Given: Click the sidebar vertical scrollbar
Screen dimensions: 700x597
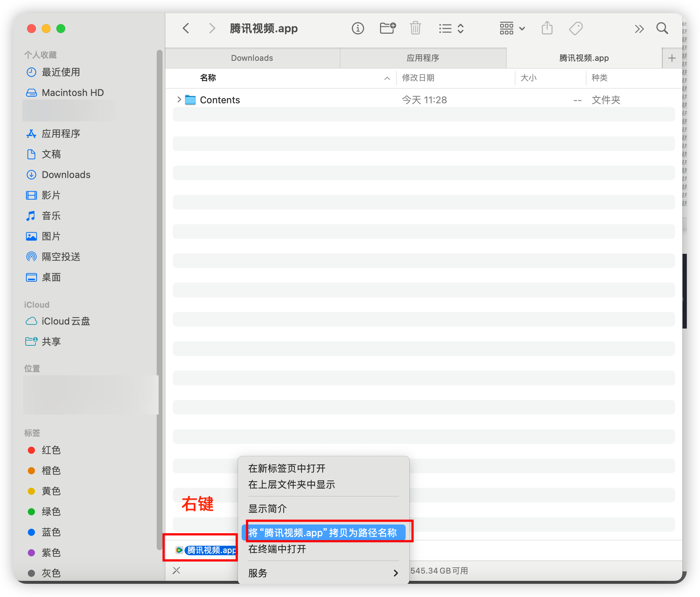Looking at the screenshot, I should (x=159, y=300).
